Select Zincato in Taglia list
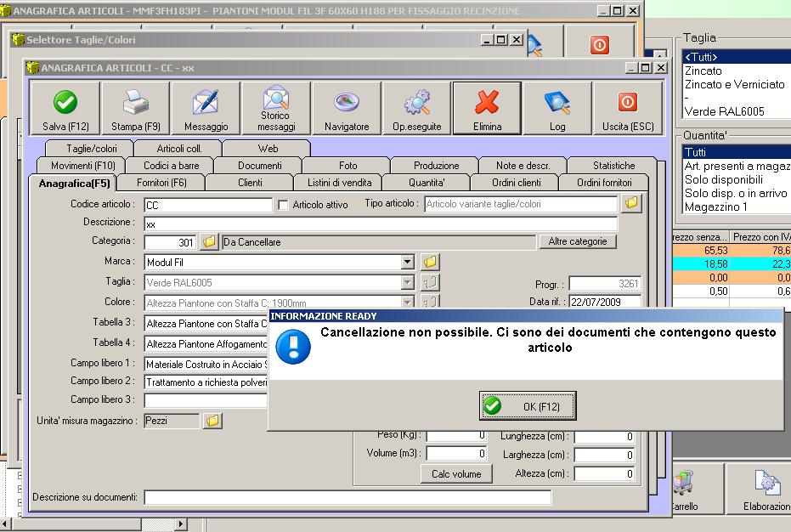791x532 pixels. point(737,71)
